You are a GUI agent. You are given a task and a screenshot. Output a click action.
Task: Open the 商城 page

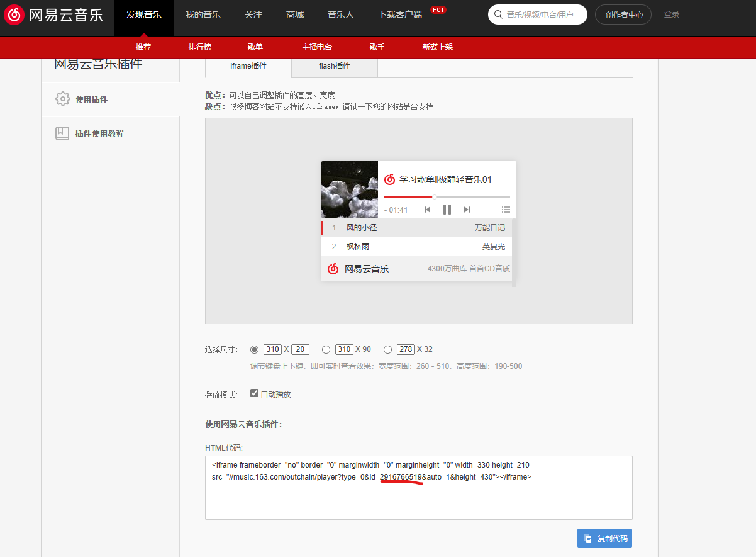click(295, 14)
